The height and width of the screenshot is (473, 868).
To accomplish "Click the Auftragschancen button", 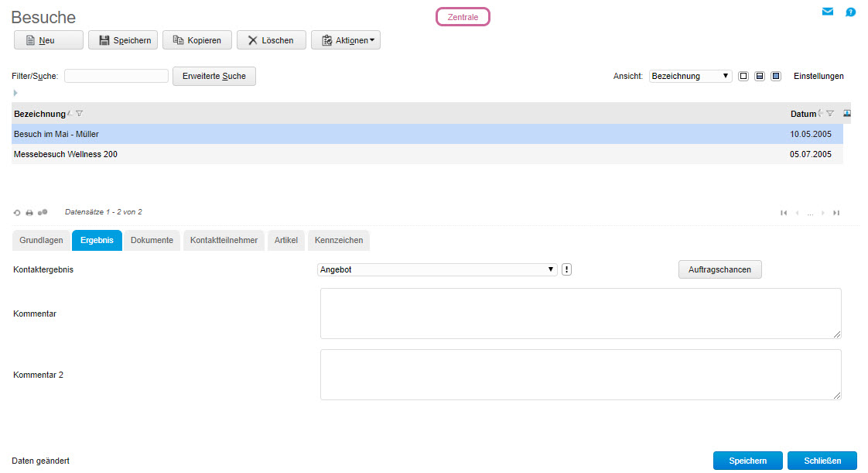I will [719, 269].
